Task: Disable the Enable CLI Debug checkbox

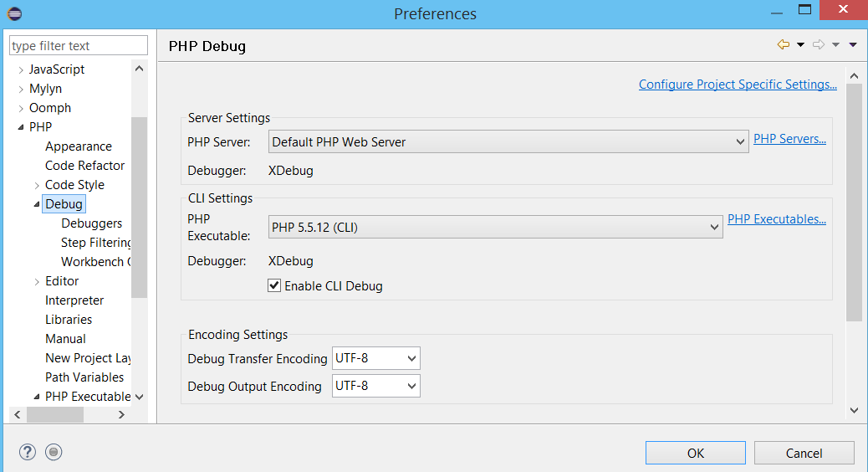Action: pyautogui.click(x=274, y=285)
